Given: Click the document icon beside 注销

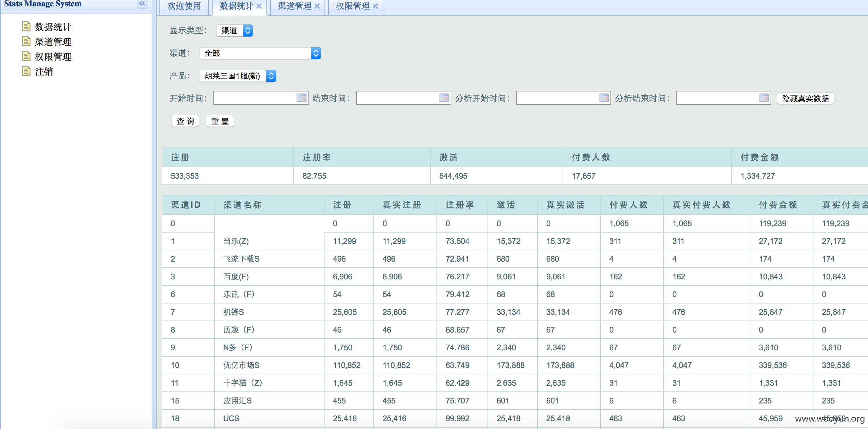Looking at the screenshot, I should coord(26,71).
